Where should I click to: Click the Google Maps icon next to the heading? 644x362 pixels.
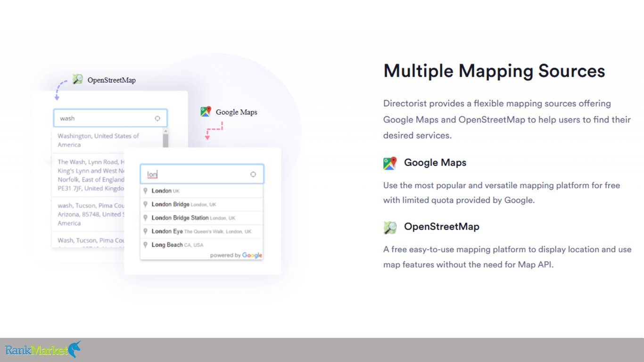[x=390, y=163]
